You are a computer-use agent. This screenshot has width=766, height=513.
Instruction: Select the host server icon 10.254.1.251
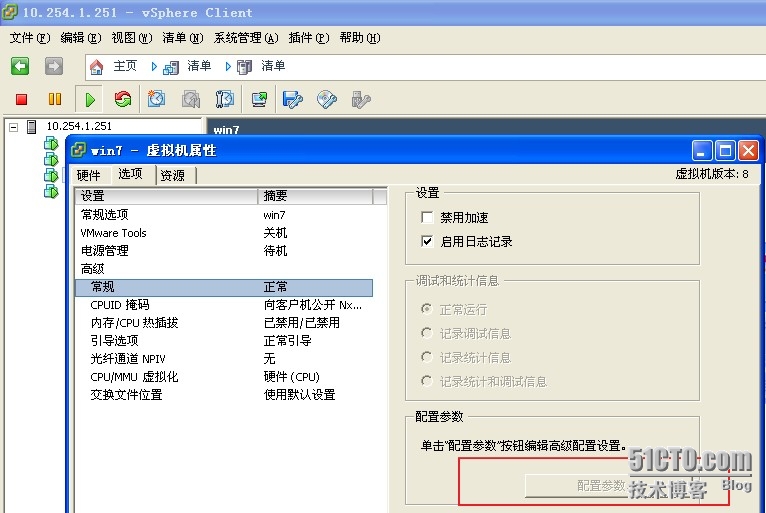point(32,127)
